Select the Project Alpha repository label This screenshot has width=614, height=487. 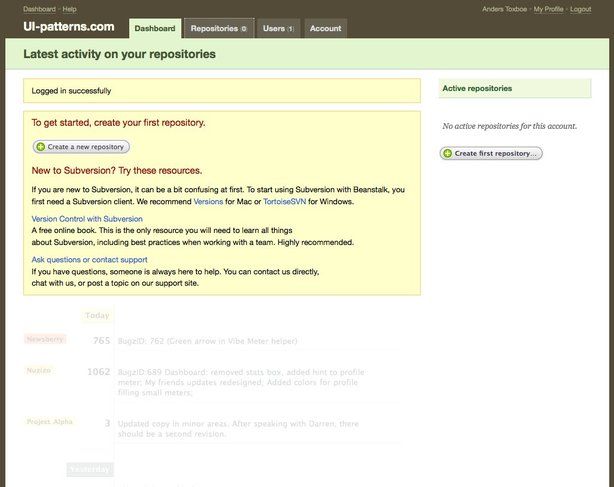click(50, 422)
